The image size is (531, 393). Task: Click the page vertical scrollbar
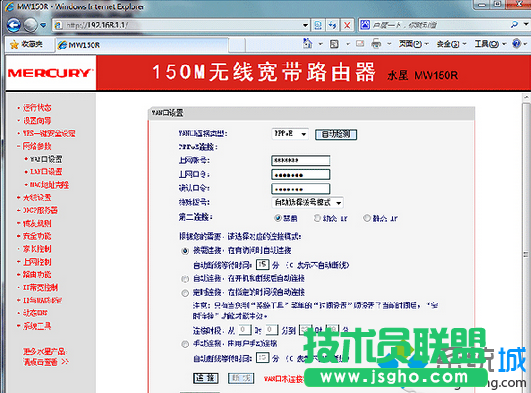526,244
